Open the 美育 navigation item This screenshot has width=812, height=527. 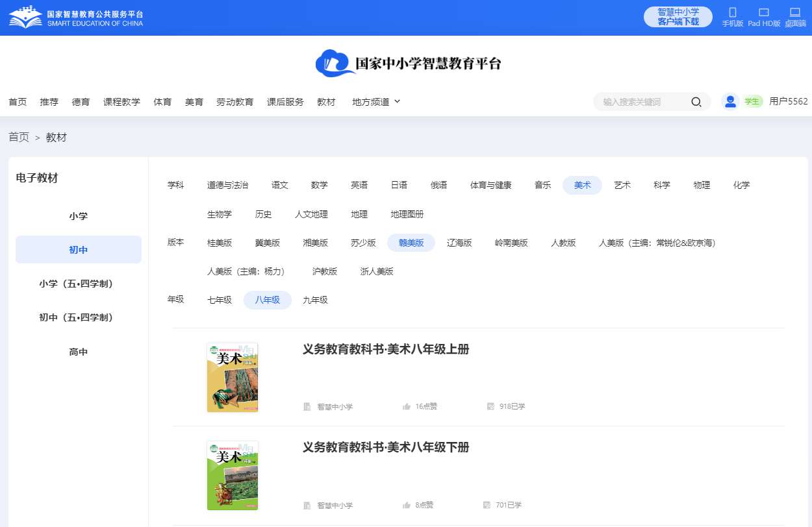pos(194,102)
